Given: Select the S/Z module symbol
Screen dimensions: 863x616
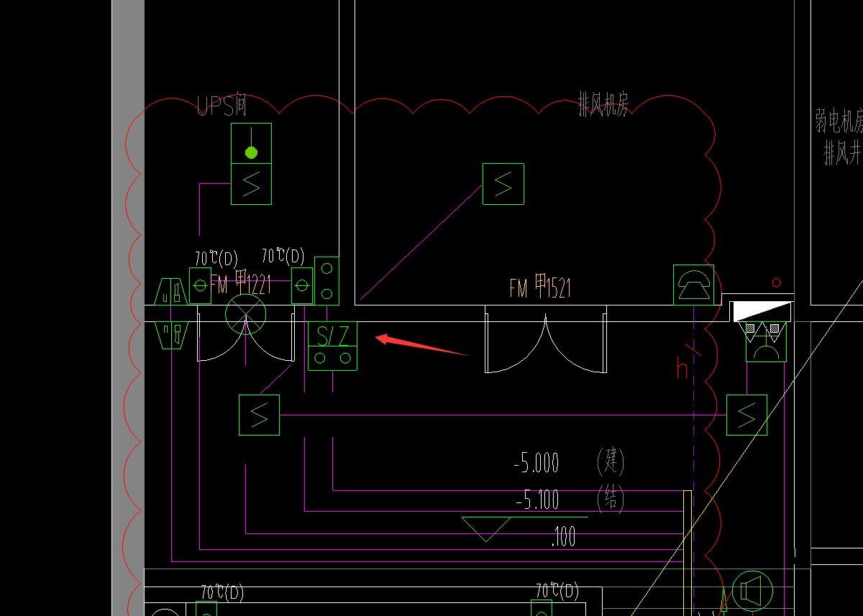Looking at the screenshot, I should tap(332, 346).
